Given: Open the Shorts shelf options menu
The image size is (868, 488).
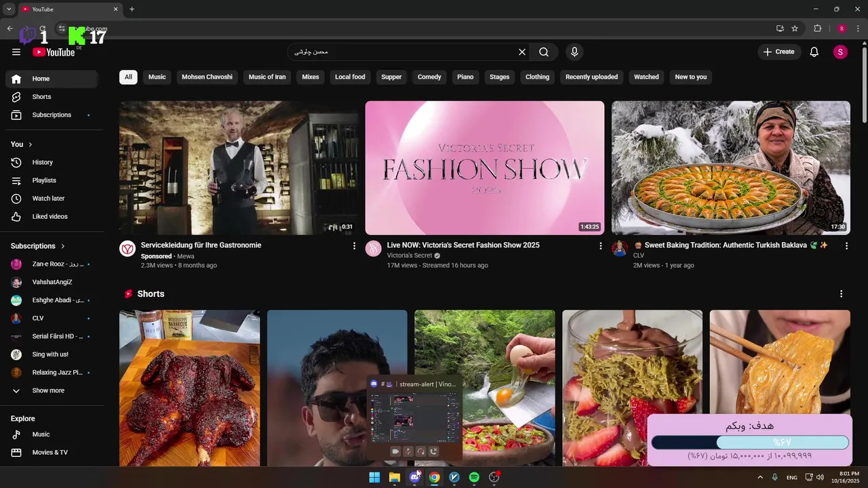Looking at the screenshot, I should click(x=841, y=294).
